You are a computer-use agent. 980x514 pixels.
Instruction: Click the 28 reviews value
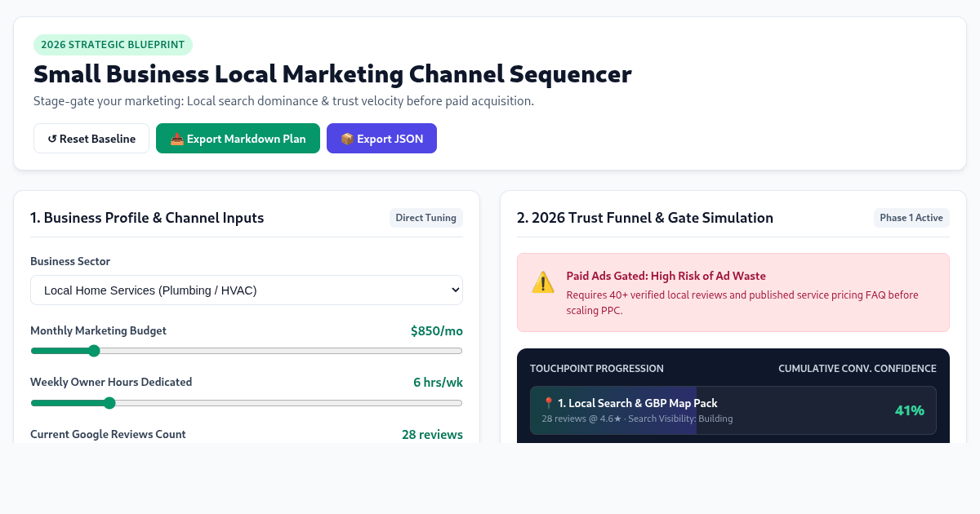tap(432, 435)
